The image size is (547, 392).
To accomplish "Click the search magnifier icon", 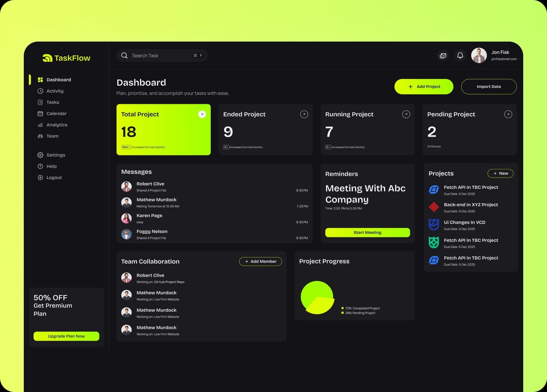I will click(x=124, y=55).
